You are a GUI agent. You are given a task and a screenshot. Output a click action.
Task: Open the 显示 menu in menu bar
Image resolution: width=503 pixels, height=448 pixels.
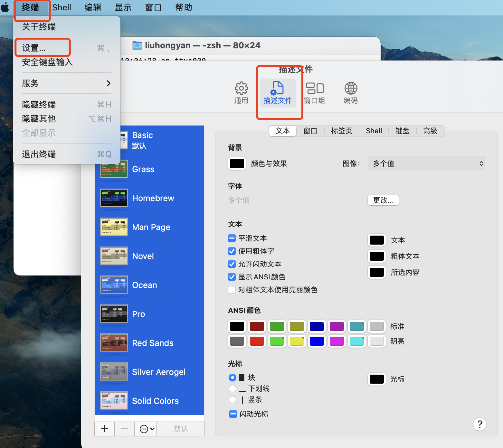pos(123,7)
